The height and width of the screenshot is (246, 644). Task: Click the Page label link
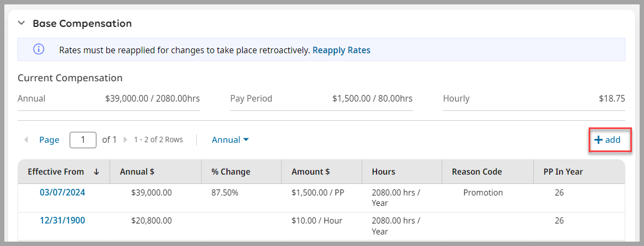49,140
